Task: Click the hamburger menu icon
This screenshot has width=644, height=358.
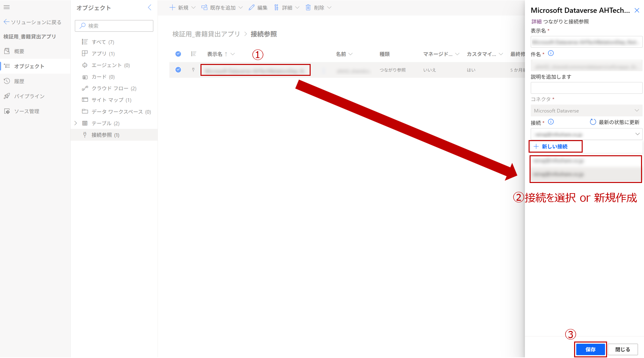Action: tap(7, 7)
